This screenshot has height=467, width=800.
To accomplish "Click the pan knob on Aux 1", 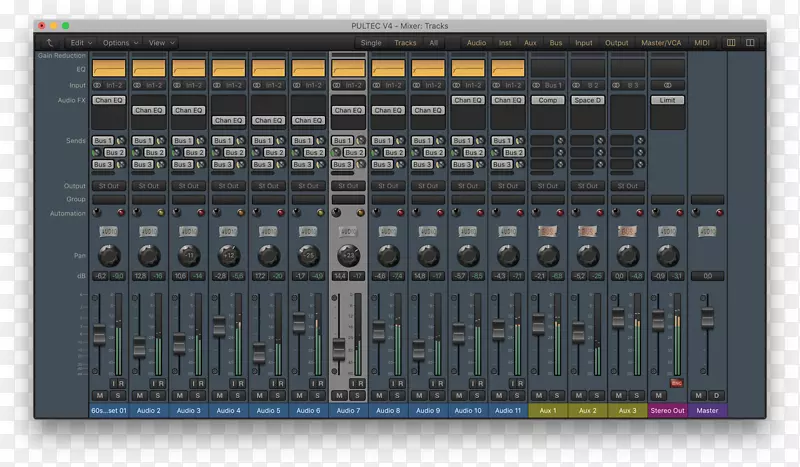I will coord(547,255).
